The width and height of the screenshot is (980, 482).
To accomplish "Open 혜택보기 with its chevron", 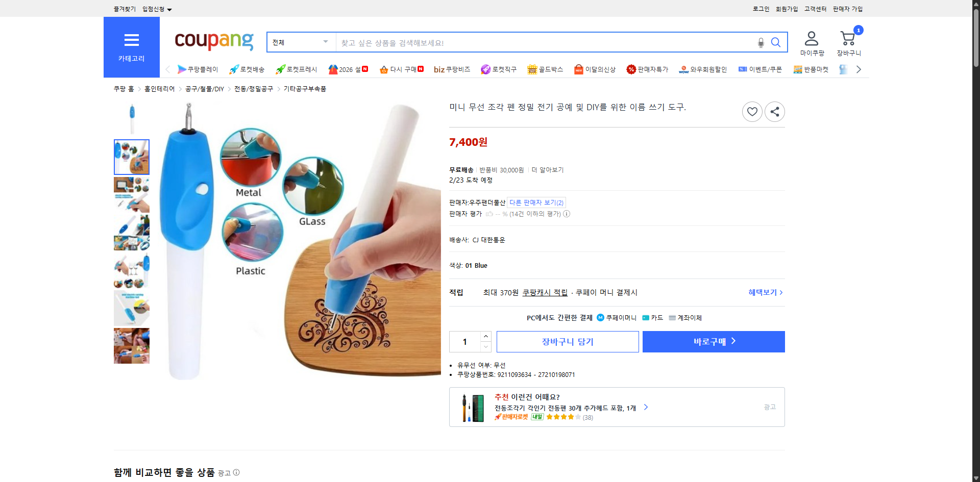I will 765,292.
